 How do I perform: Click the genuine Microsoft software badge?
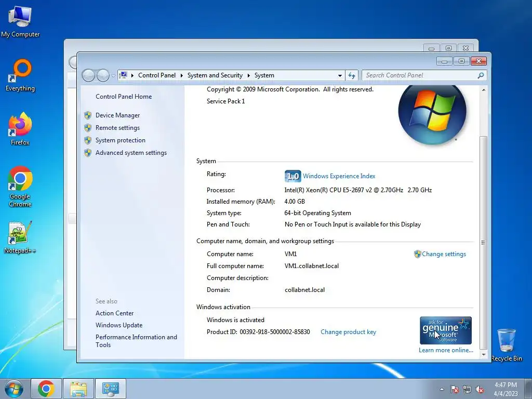445,330
